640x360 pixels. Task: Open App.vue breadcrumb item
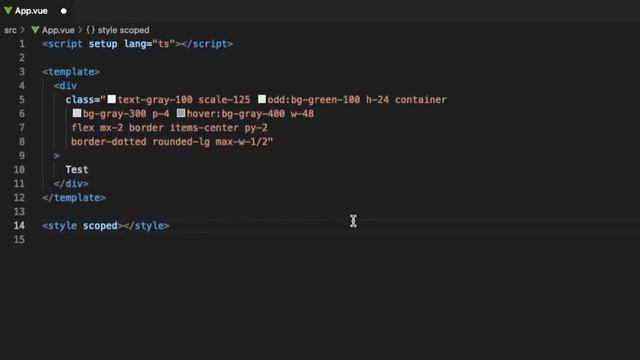(x=58, y=30)
